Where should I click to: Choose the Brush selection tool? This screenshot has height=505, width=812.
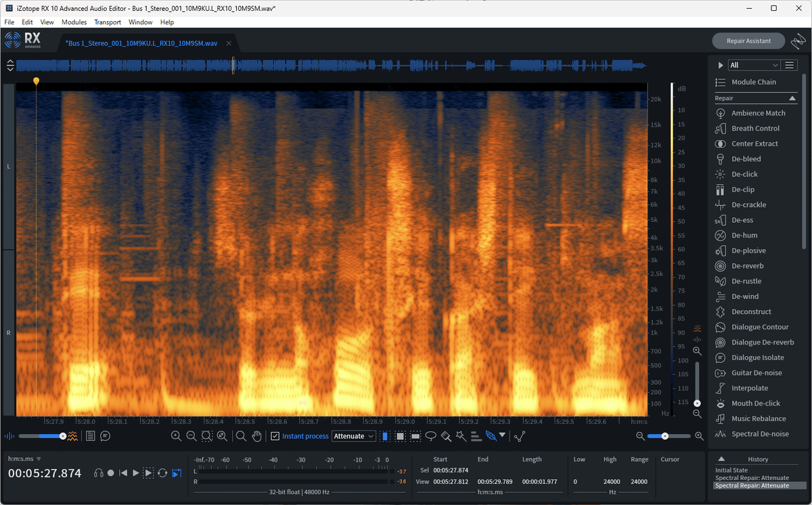pyautogui.click(x=446, y=437)
